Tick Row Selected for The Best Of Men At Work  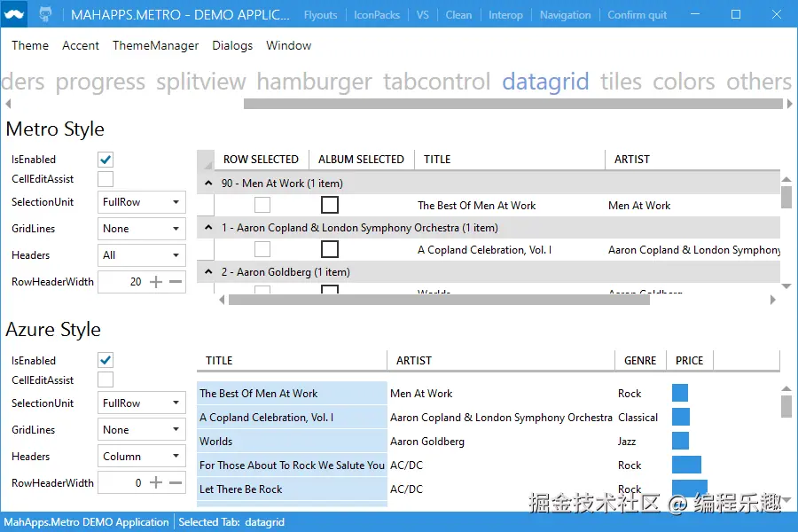click(262, 205)
